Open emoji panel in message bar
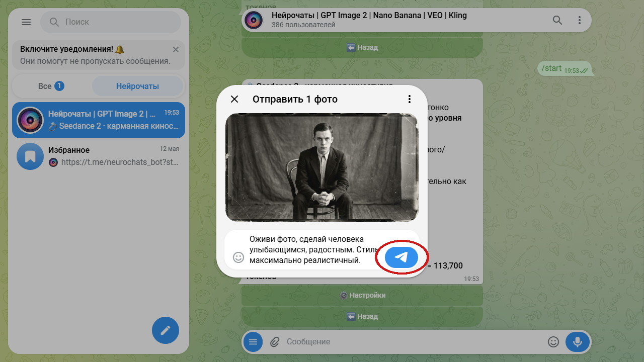 (553, 342)
